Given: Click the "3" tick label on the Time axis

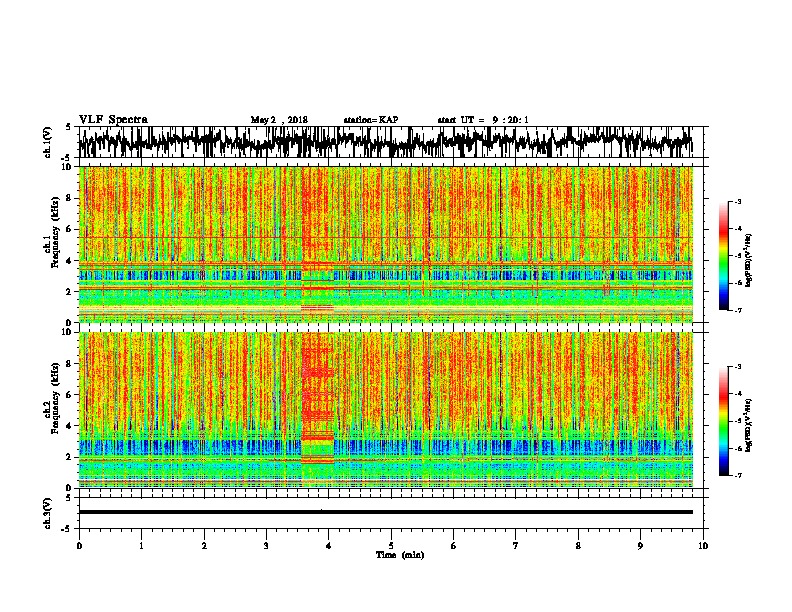Looking at the screenshot, I should [266, 546].
